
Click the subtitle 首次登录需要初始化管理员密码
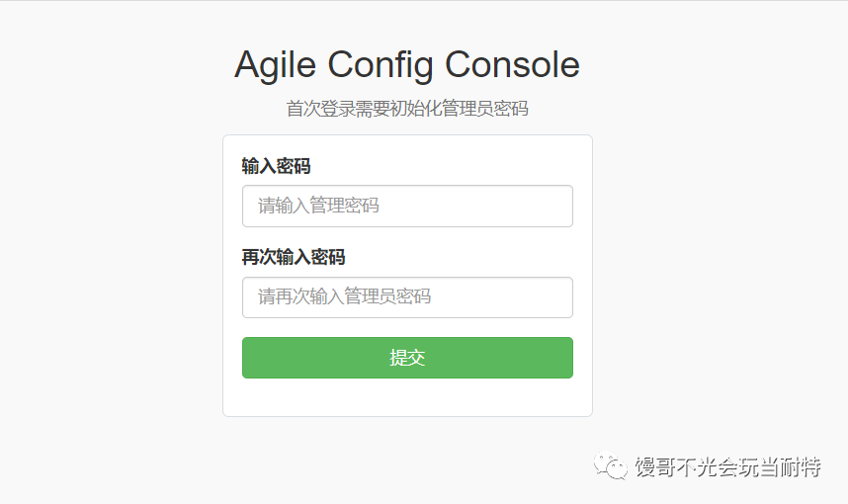point(407,109)
